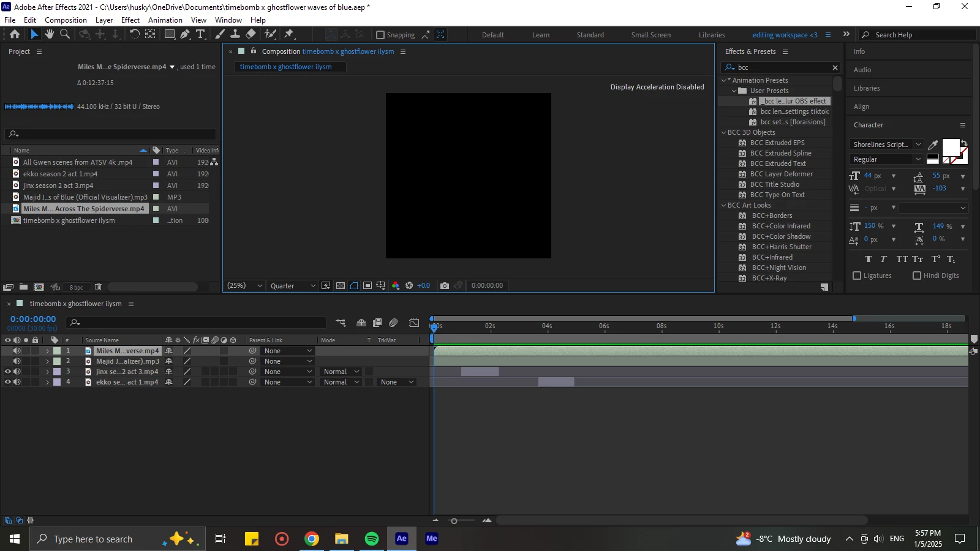This screenshot has height=551, width=980.
Task: Toggle Faux Bold in Character panel
Action: (869, 259)
